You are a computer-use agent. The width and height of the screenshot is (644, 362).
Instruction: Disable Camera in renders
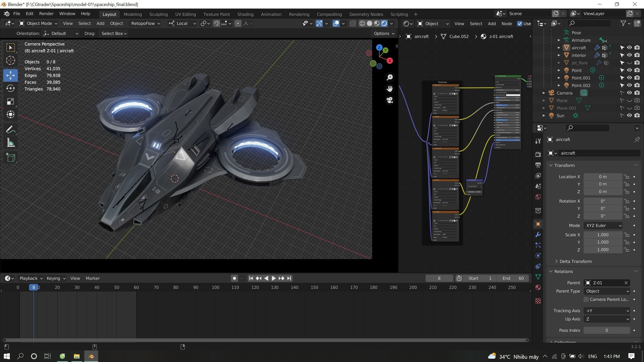click(637, 93)
